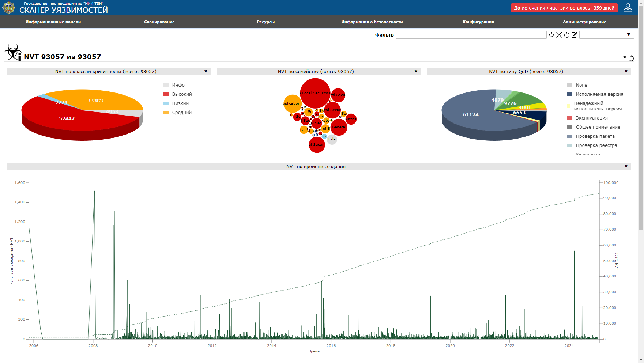Click into the Фильтр text field
This screenshot has width=644, height=363.
471,35
